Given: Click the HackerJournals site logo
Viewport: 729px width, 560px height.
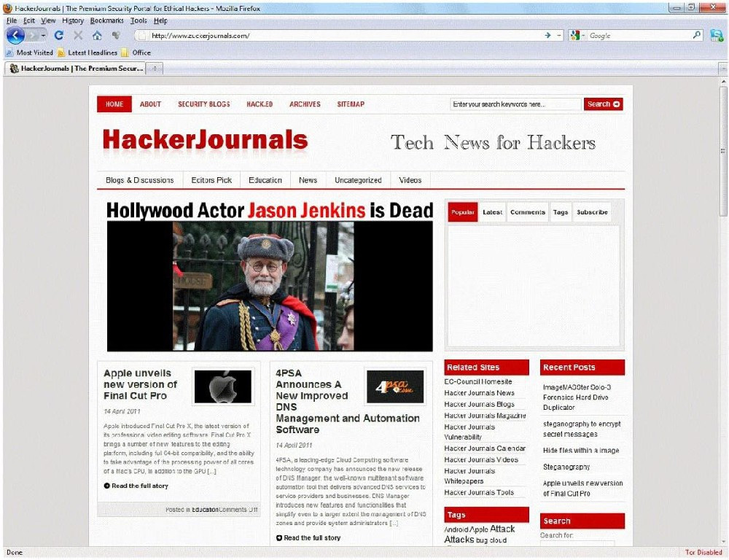Looking at the screenshot, I should pos(205,141).
